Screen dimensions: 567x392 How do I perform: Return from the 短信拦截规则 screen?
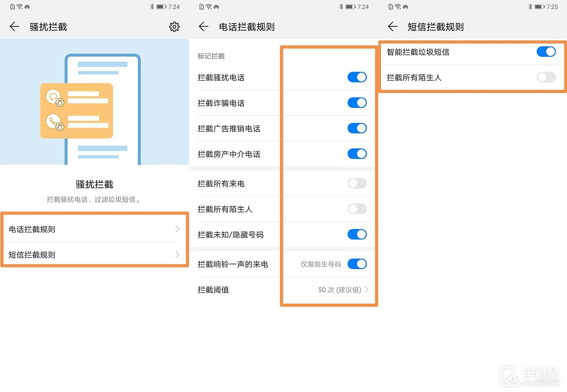[x=392, y=27]
